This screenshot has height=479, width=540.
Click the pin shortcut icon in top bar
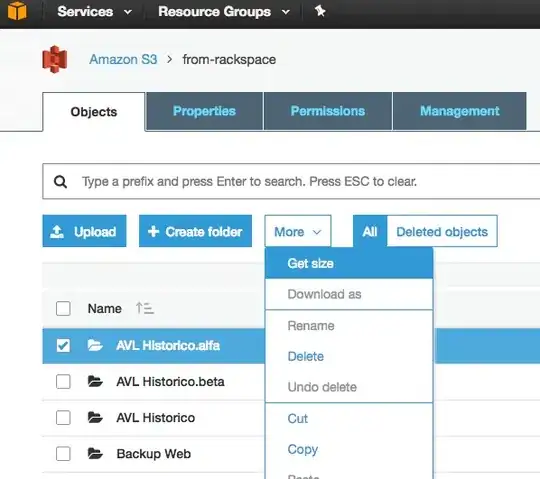click(x=320, y=11)
